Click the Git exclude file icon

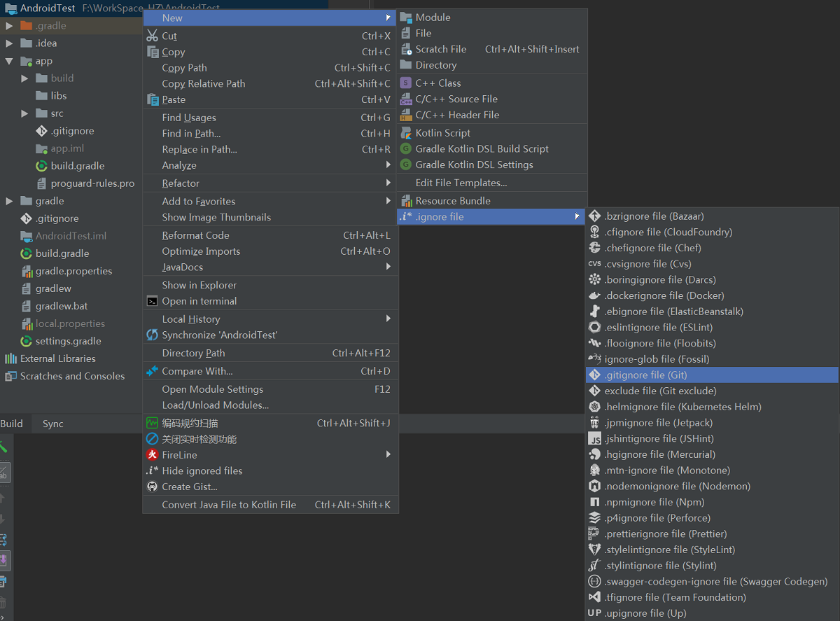[x=595, y=391]
